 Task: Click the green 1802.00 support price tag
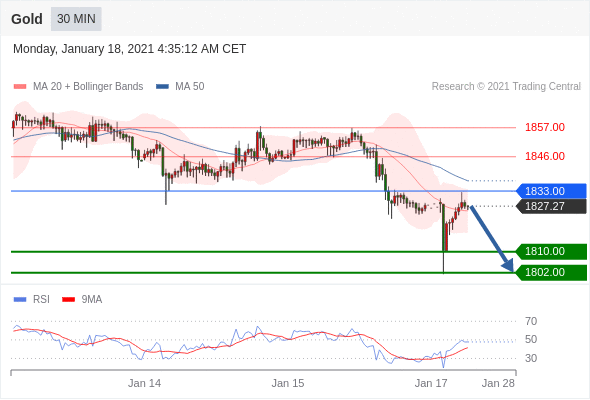(551, 272)
